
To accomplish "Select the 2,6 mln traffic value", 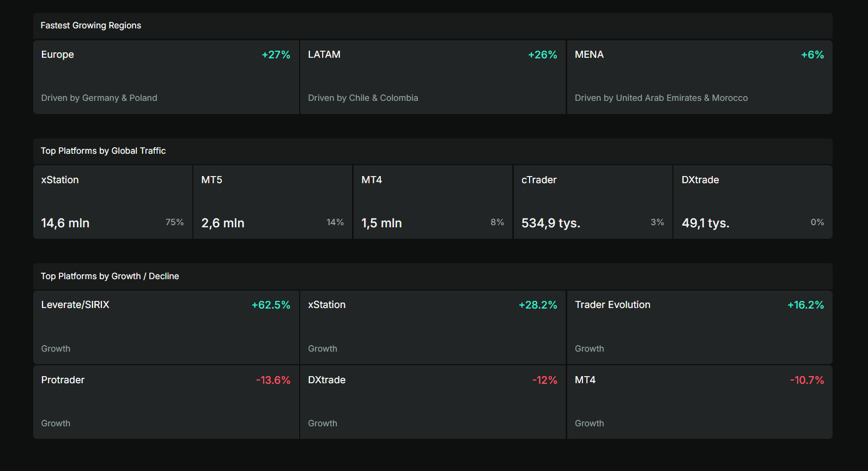I will coord(223,223).
